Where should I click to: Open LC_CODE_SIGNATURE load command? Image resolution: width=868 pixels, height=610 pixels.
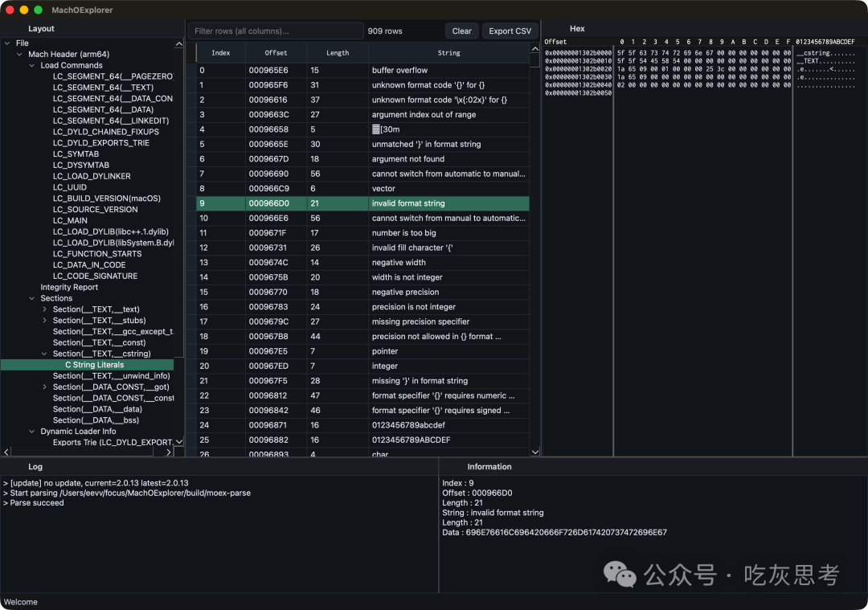[x=95, y=276]
